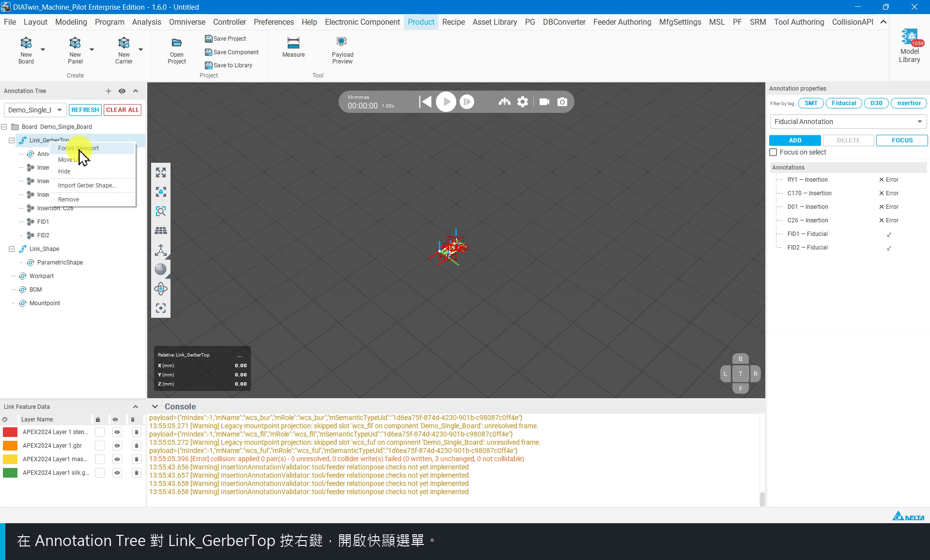The width and height of the screenshot is (930, 560).
Task: Filter annotations by SMT tag
Action: point(811,103)
